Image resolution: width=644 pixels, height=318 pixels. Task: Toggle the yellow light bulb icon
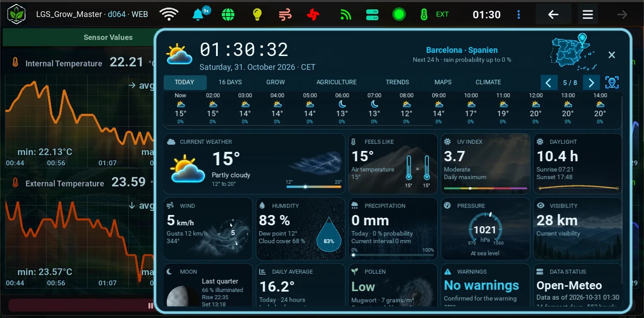pos(257,14)
